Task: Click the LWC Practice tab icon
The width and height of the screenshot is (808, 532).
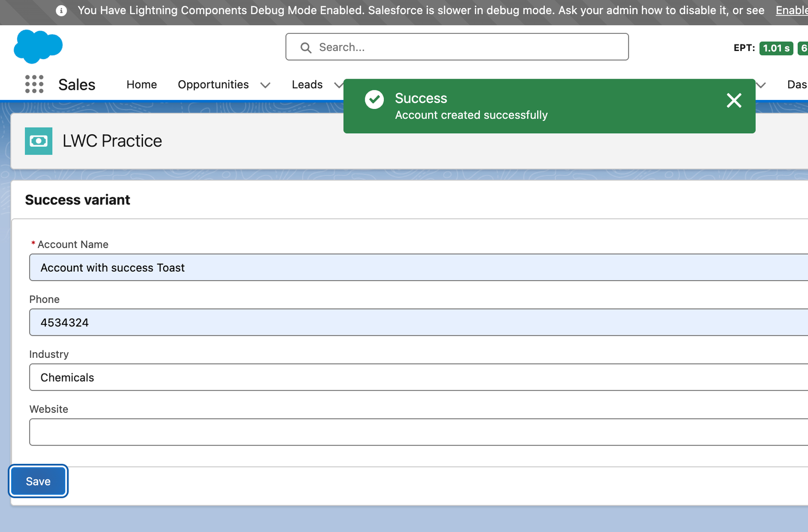Action: 39,141
